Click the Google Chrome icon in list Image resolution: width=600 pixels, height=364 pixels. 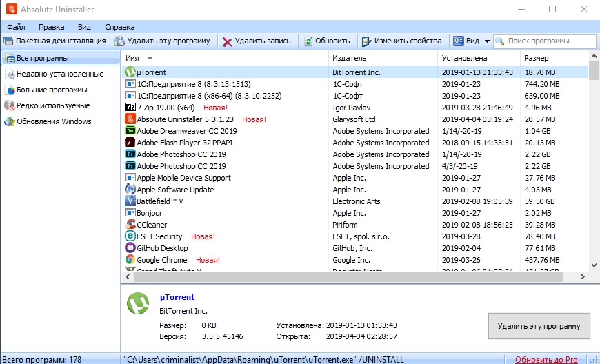point(130,260)
